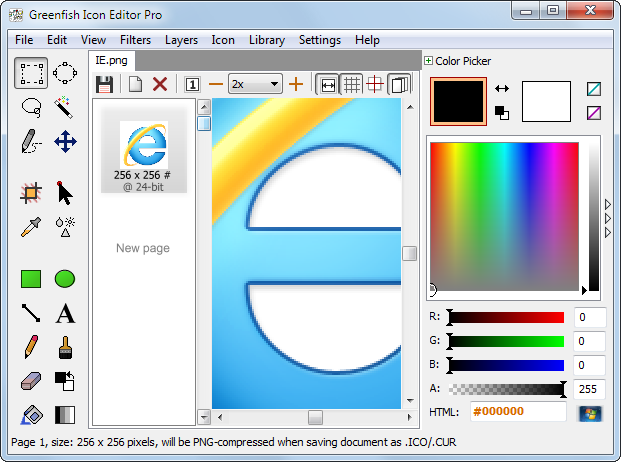Switch to the IE.png tab

pyautogui.click(x=112, y=61)
